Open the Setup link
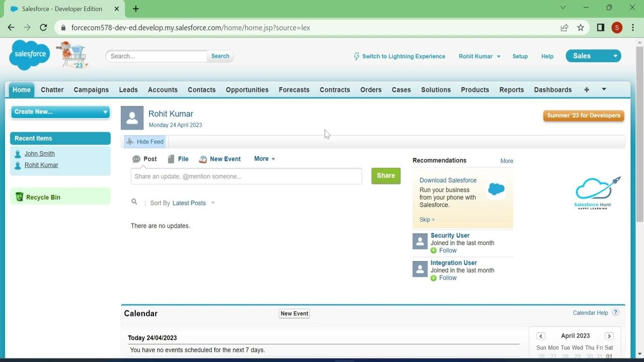 tap(520, 56)
